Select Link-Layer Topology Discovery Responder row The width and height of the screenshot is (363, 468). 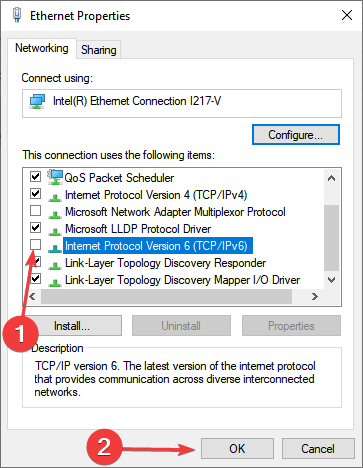click(165, 263)
